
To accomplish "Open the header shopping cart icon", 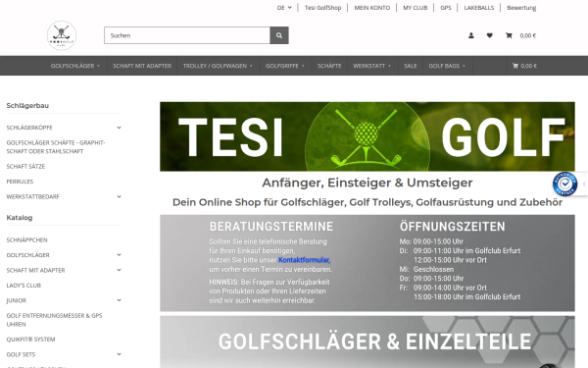I will 509,35.
